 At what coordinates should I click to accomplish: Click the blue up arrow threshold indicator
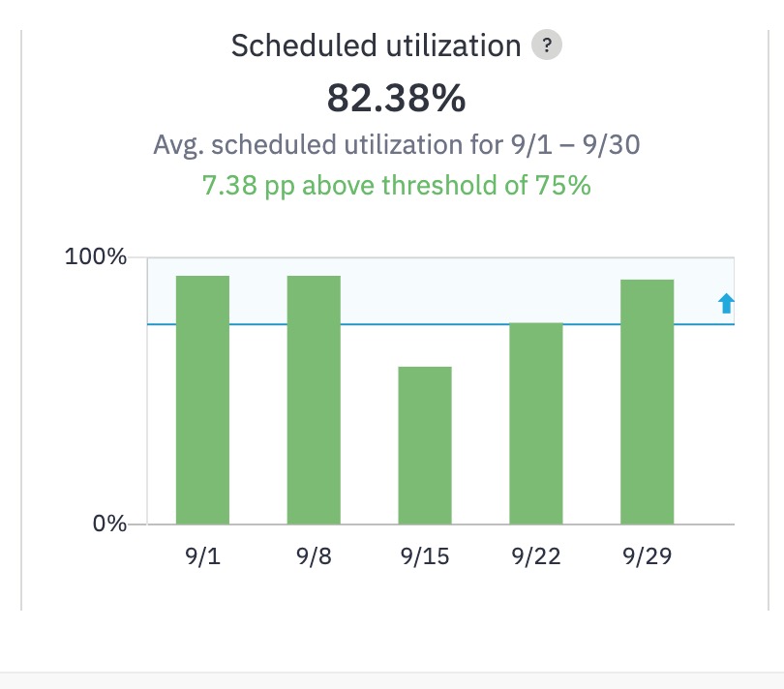tap(726, 304)
